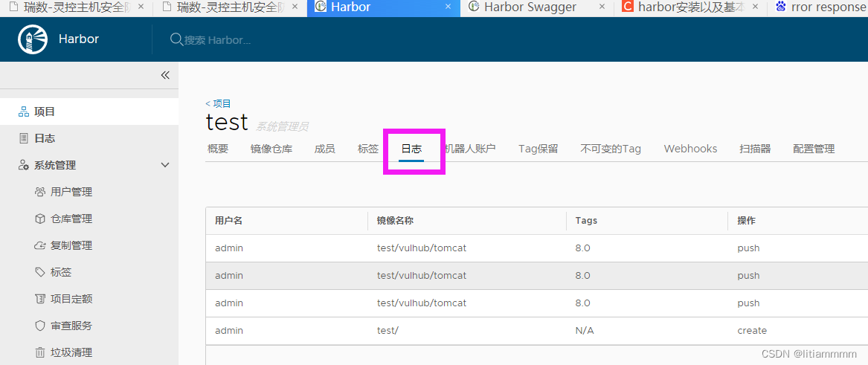Switch to the Harbor Swagger browser tab
Image resolution: width=868 pixels, height=365 pixels.
tap(537, 7)
